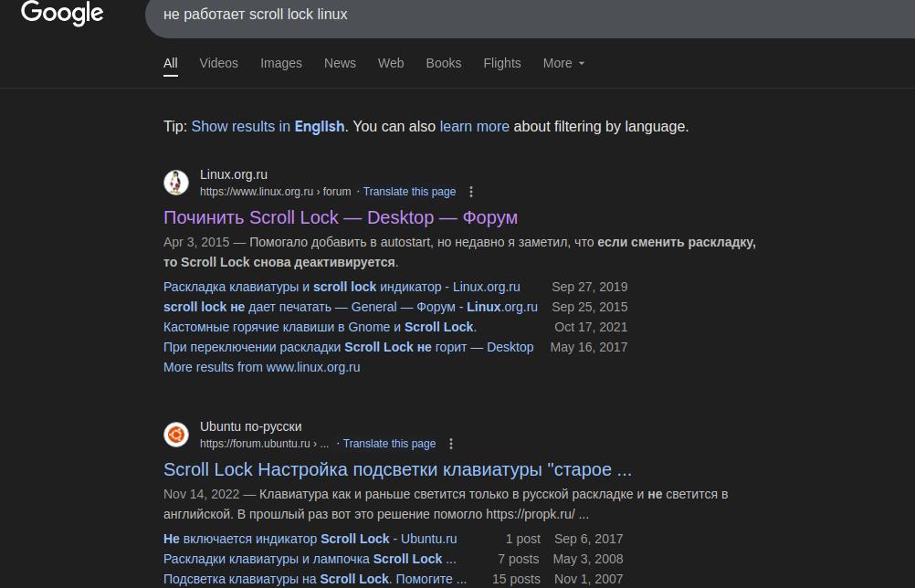Viewport: 915px width, 588px height.
Task: Click the Sep 27, 2019 date
Action: [589, 287]
